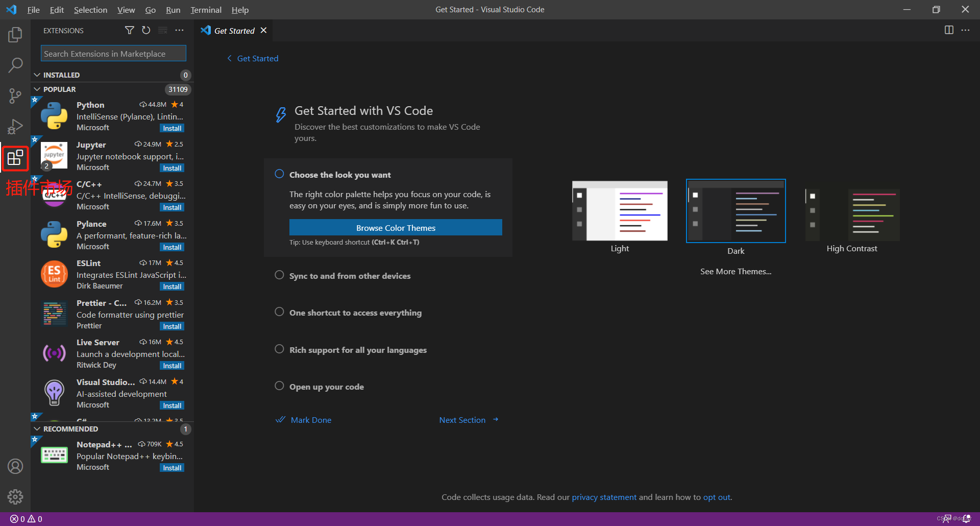Click the VS Code logo in title bar

click(11, 10)
